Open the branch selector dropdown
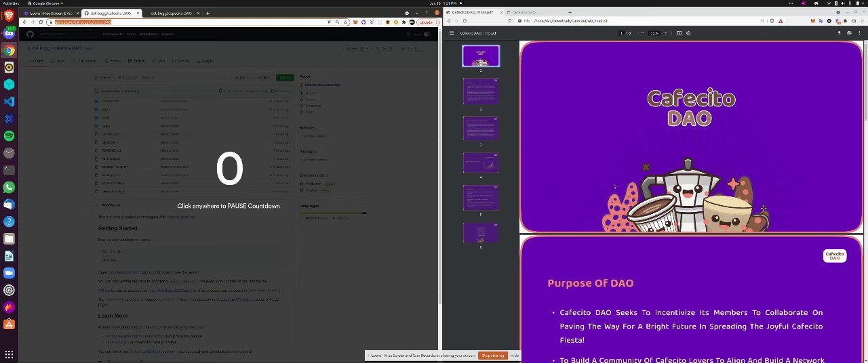Screen dimensions: 868x363 click(103, 77)
